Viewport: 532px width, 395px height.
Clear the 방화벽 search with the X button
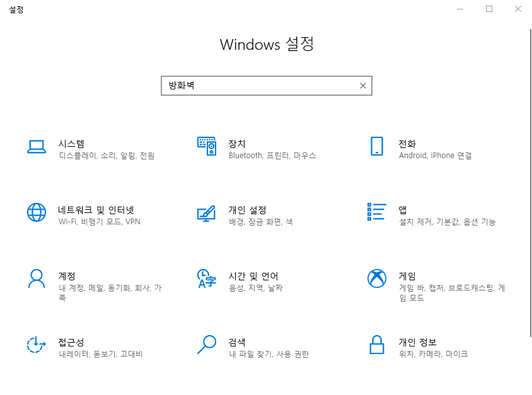pyautogui.click(x=362, y=85)
